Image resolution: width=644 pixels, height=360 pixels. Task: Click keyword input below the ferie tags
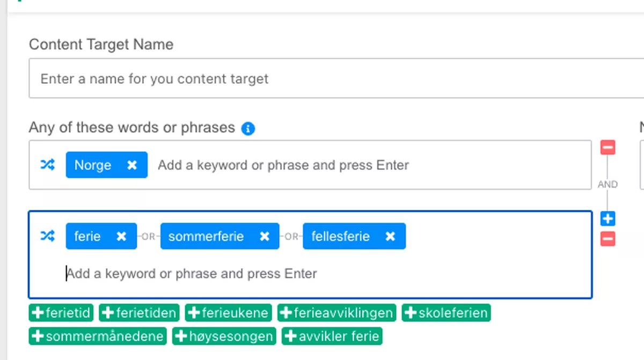point(322,274)
